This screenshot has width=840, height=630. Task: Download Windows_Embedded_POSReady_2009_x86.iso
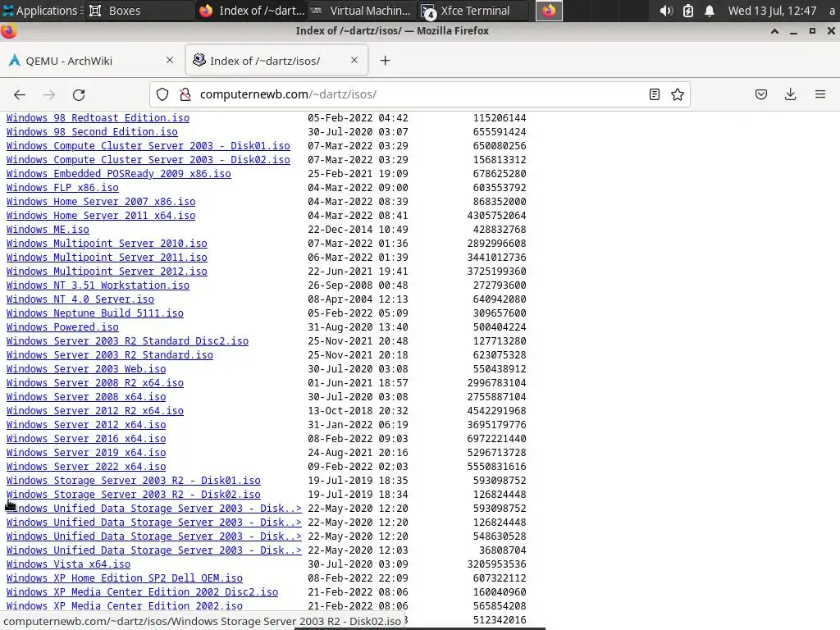pos(118,174)
